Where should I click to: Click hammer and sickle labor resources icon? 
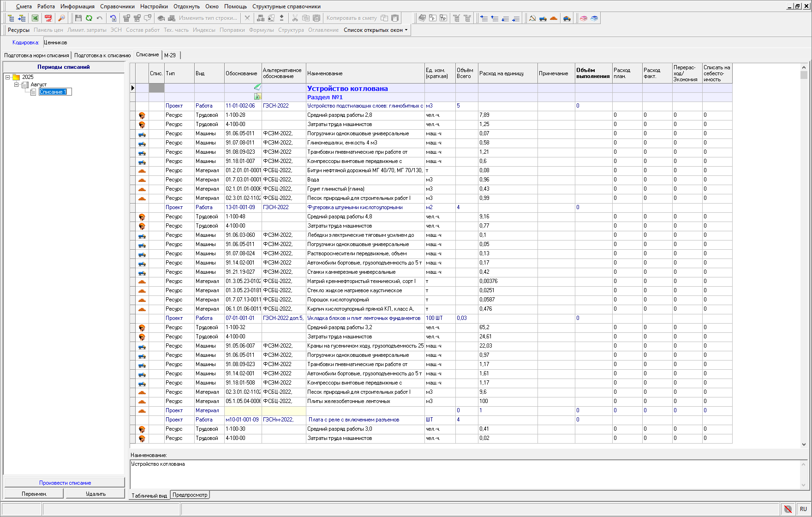click(x=532, y=18)
